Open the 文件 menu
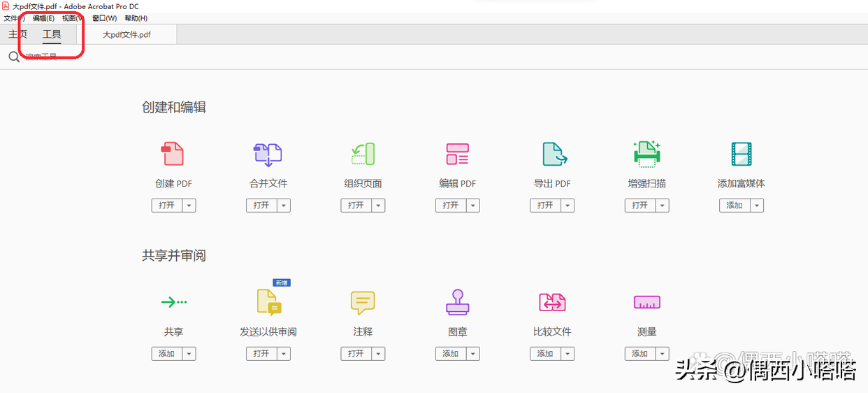 click(14, 18)
